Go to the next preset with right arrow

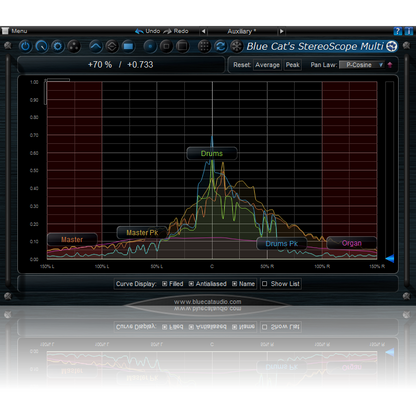pyautogui.click(x=282, y=31)
